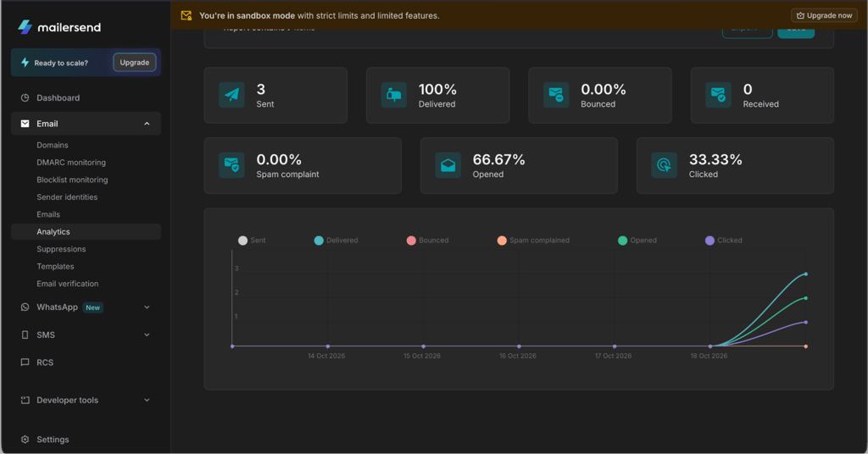The width and height of the screenshot is (868, 454).
Task: Click the Settings gear icon
Action: point(25,439)
